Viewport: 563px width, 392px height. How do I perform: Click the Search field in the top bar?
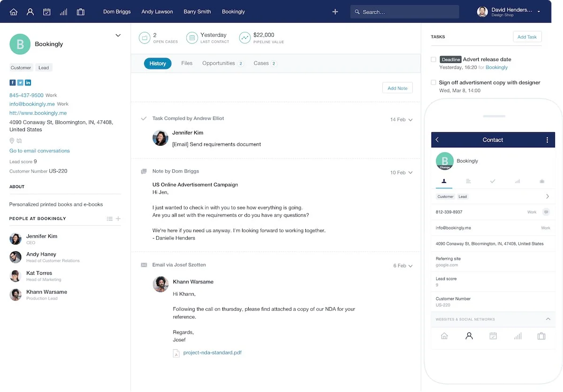coord(404,12)
